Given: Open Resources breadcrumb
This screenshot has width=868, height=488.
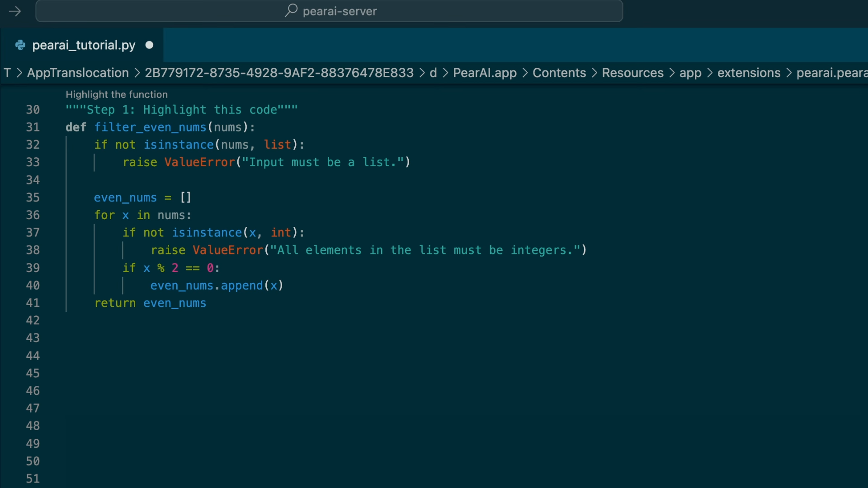Looking at the screenshot, I should click(x=632, y=73).
